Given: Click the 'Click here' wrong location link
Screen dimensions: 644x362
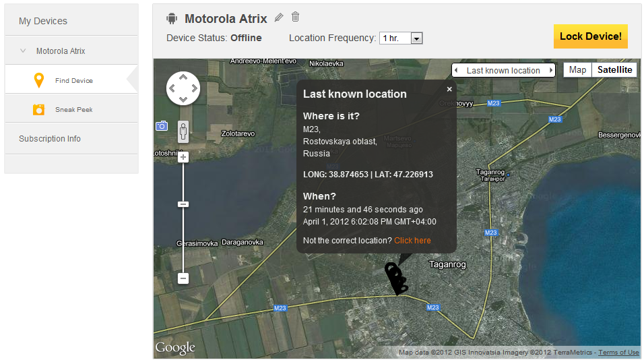Looking at the screenshot, I should [x=412, y=241].
